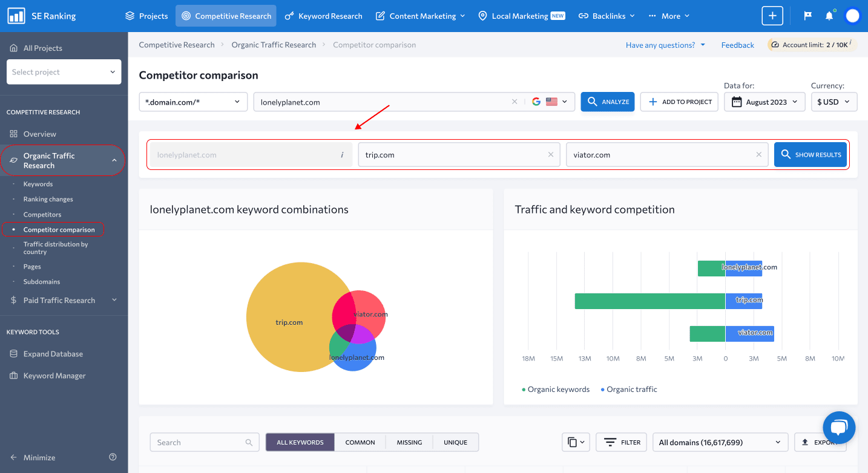The image size is (868, 473).
Task: Open notifications bell icon
Action: click(829, 16)
